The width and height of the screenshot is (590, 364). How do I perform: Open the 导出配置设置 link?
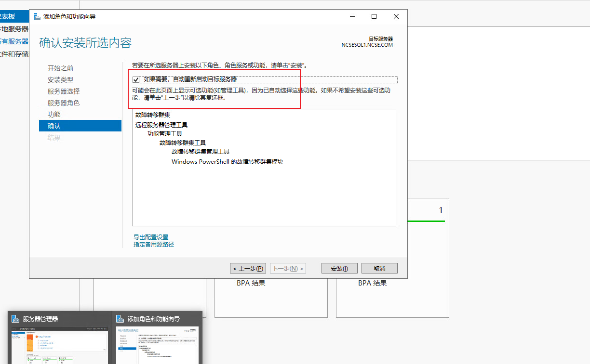coord(151,237)
